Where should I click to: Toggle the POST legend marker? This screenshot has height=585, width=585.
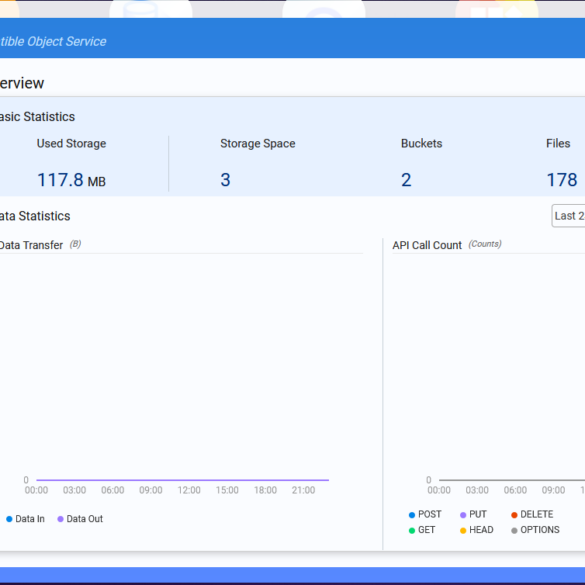click(412, 515)
